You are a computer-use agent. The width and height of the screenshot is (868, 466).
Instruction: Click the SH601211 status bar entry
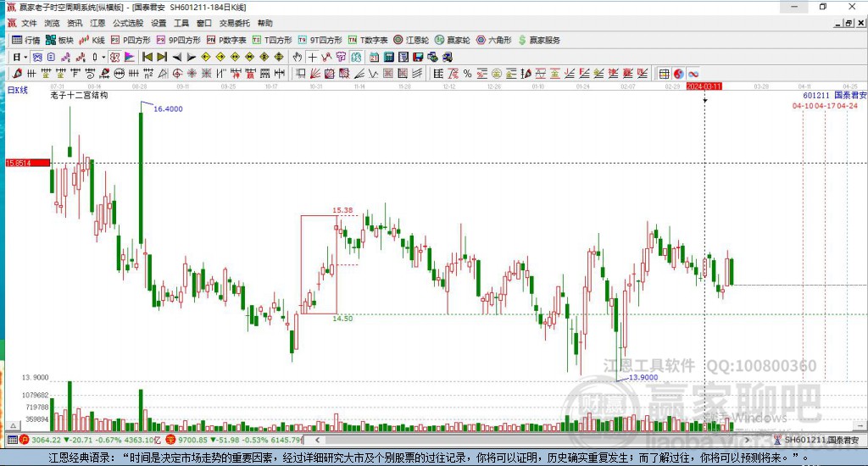pos(816,440)
